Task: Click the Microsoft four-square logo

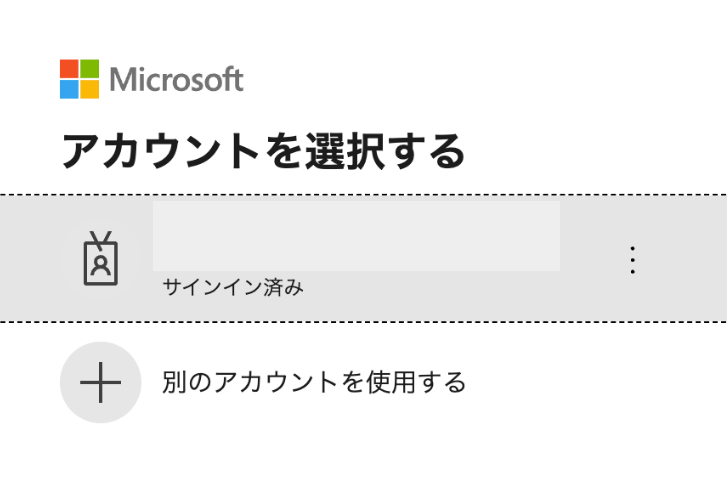Action: click(x=79, y=79)
